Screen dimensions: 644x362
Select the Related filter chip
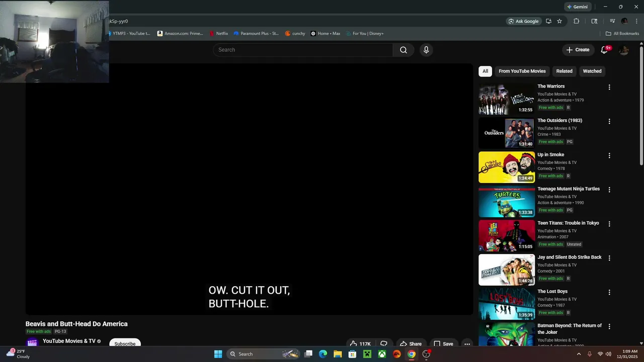pyautogui.click(x=564, y=71)
